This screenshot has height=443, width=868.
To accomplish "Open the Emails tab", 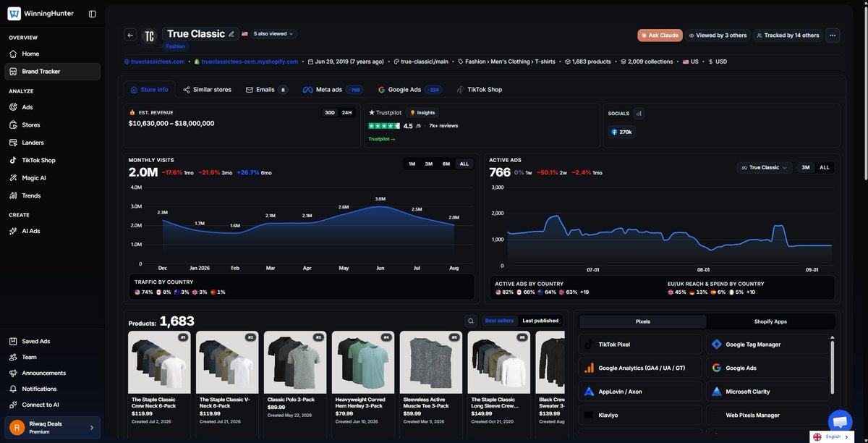I will click(266, 90).
